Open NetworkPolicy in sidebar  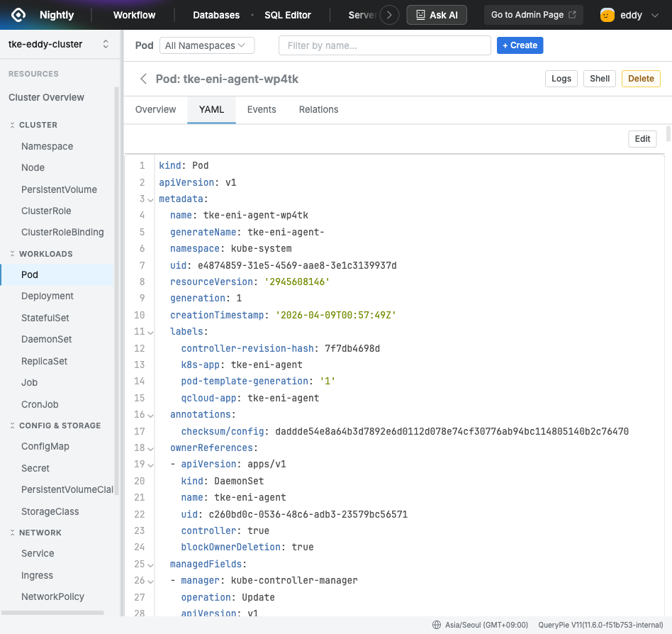pyautogui.click(x=52, y=597)
